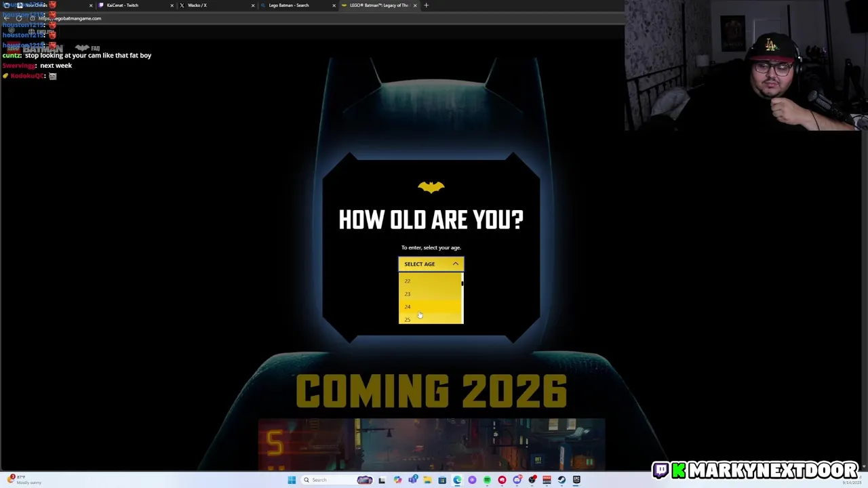Screen dimensions: 868x488
Task: Choose age 25 in the age list
Action: (430, 319)
